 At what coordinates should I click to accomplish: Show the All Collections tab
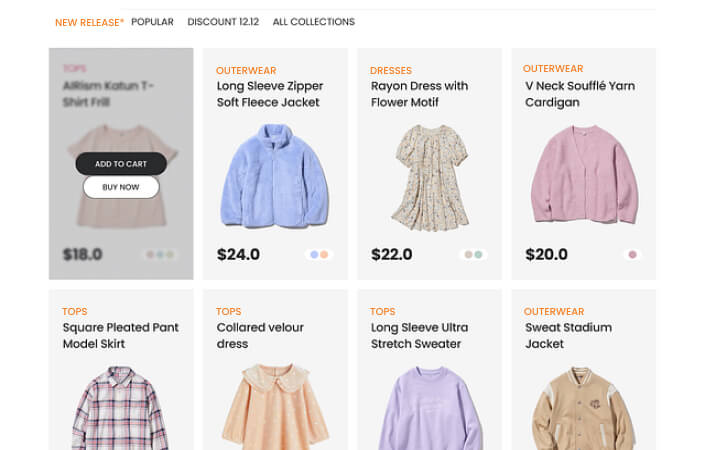(x=313, y=22)
